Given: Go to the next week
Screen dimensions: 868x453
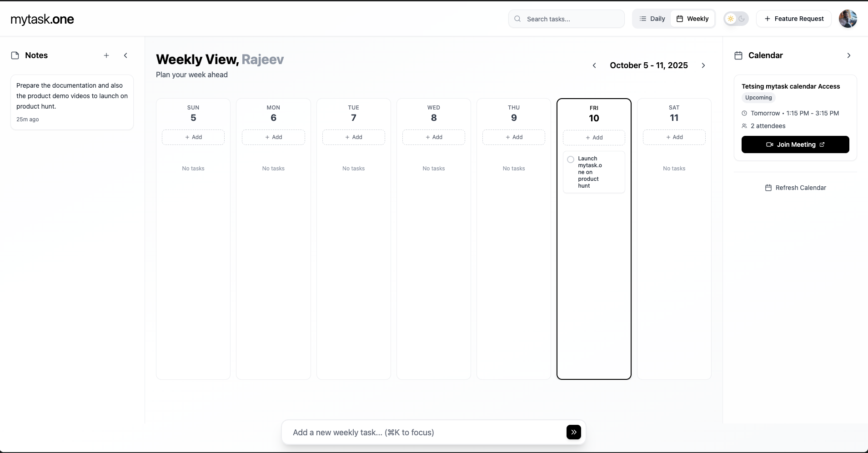Looking at the screenshot, I should (703, 65).
